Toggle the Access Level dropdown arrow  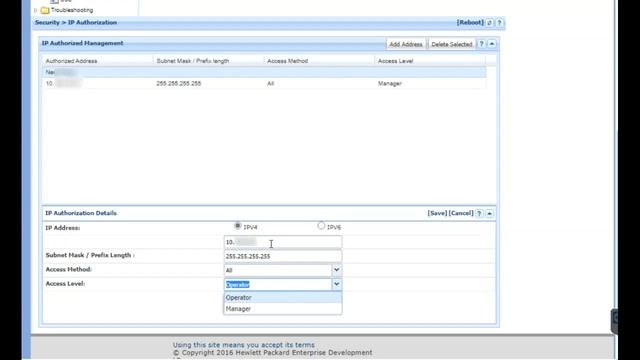[336, 284]
